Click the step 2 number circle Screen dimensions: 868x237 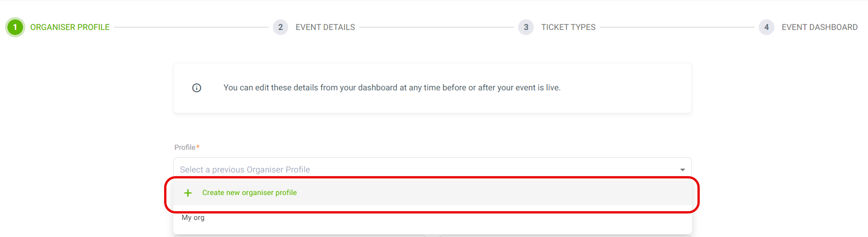tap(280, 27)
